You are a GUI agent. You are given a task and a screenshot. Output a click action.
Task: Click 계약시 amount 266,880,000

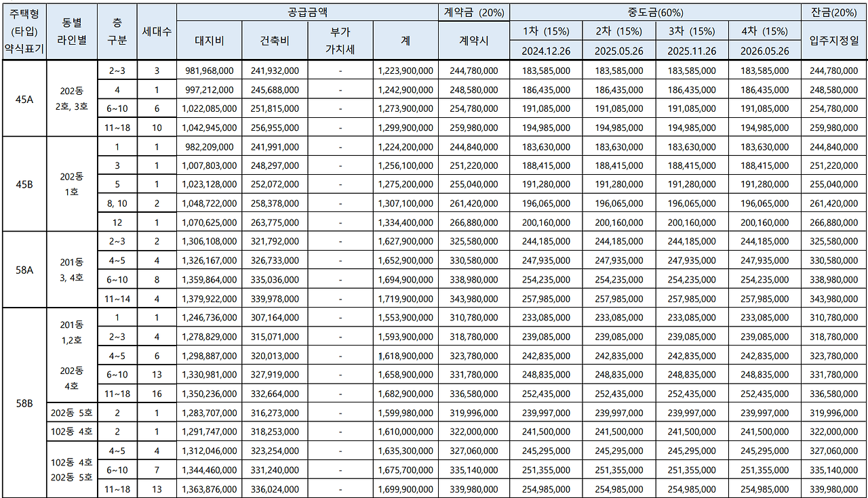474,222
